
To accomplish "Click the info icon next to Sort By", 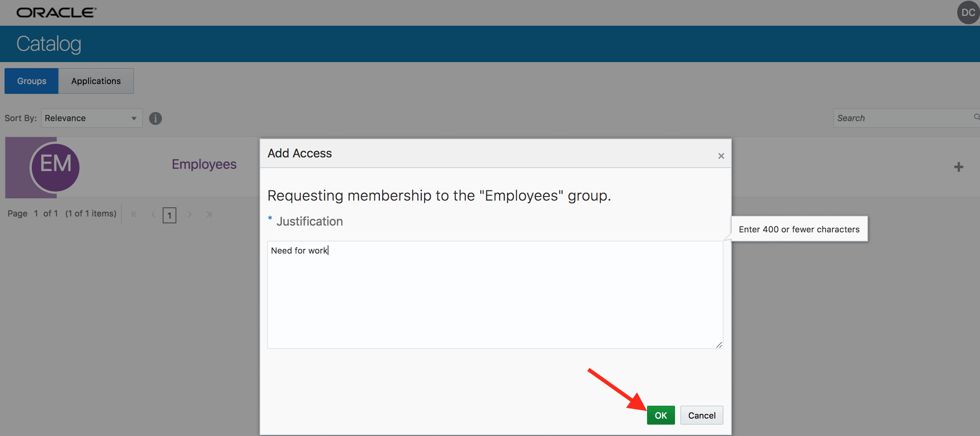I will [155, 118].
